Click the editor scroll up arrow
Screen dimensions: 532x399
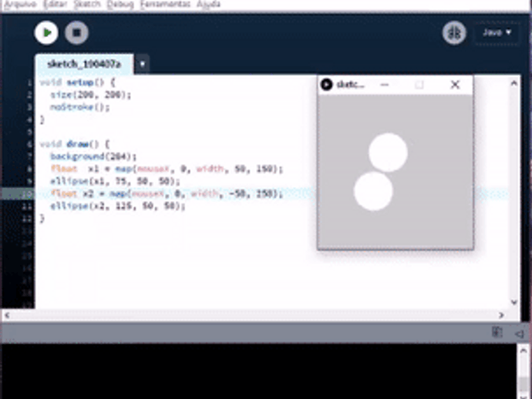tap(513, 83)
